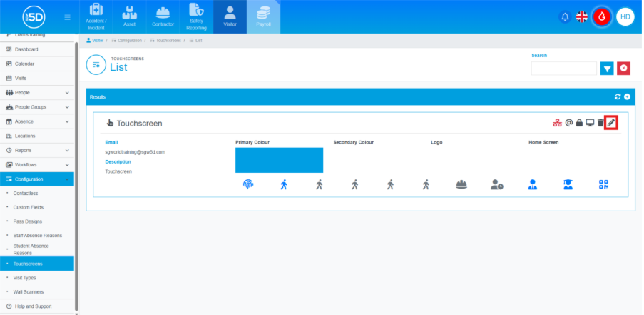This screenshot has height=315, width=644.
Task: Click the fingerprint icon
Action: pyautogui.click(x=248, y=184)
